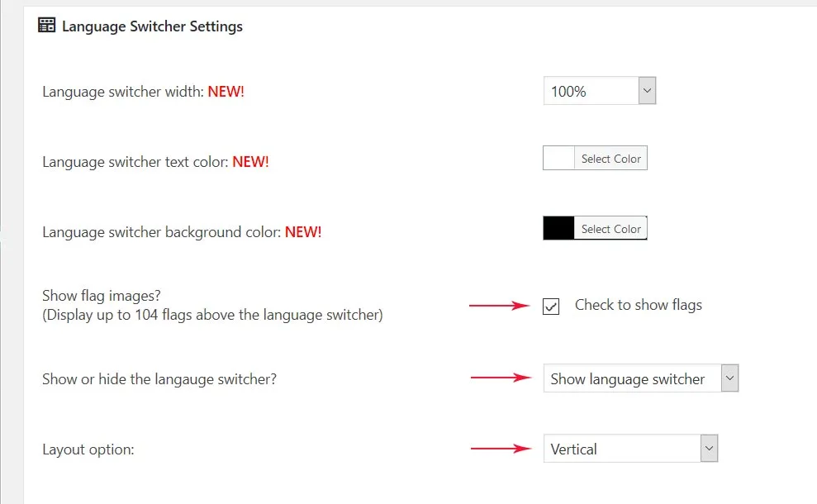Click the Language Switcher Settings heading
The image size is (817, 504).
pyautogui.click(x=152, y=26)
